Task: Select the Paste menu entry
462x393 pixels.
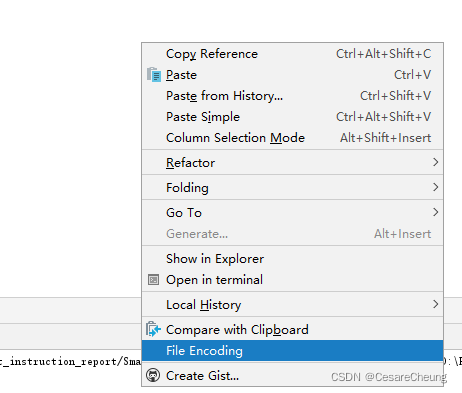Action: tap(292, 75)
